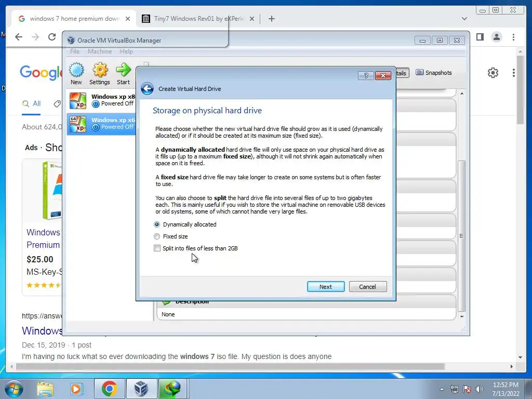
Task: Open the Machine menu in VirtualBox
Action: pos(100,51)
